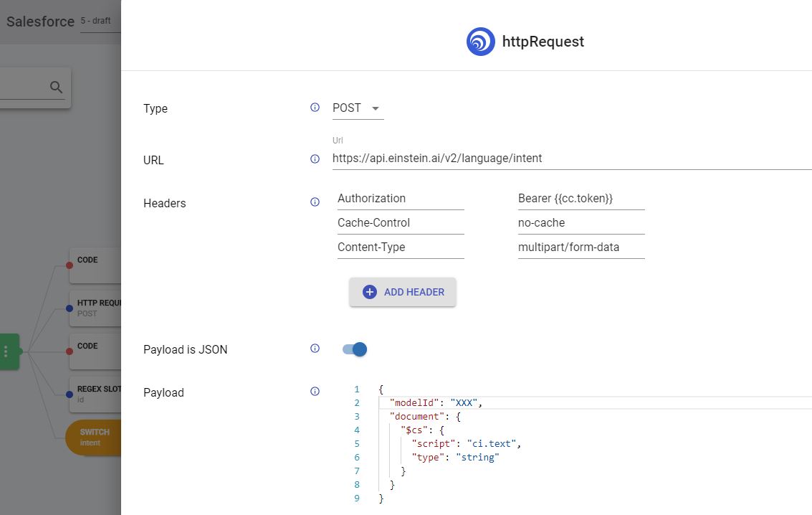Click the "document" line in the payload
The height and width of the screenshot is (515, 812).
click(x=425, y=417)
